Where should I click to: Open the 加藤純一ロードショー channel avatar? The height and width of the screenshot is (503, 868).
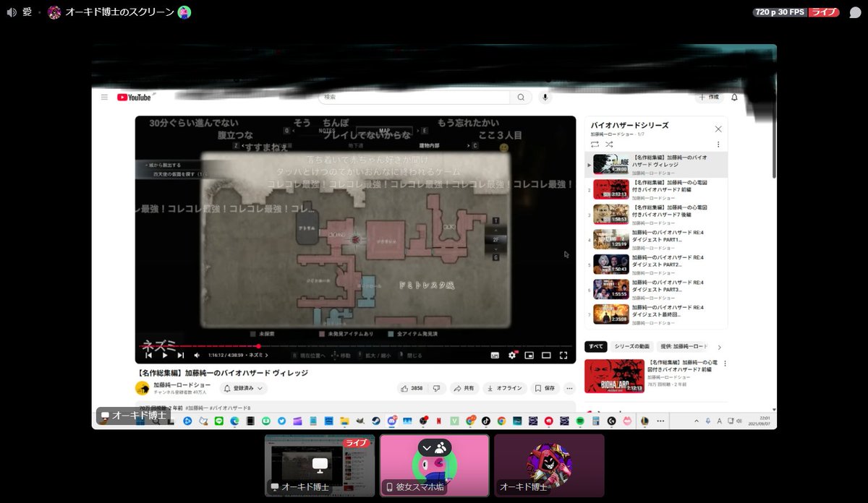pos(142,388)
